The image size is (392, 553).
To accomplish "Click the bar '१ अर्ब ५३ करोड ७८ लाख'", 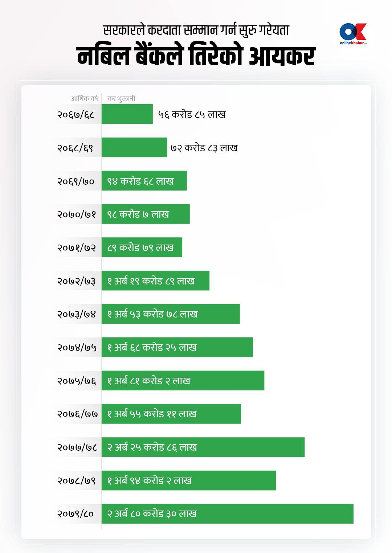I will coord(171,314).
